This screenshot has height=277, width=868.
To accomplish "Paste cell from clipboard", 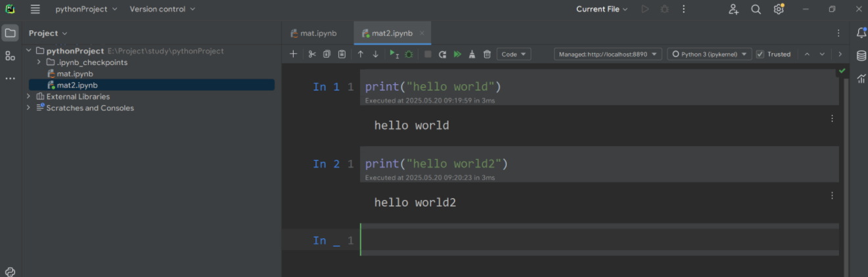I will coord(342,54).
